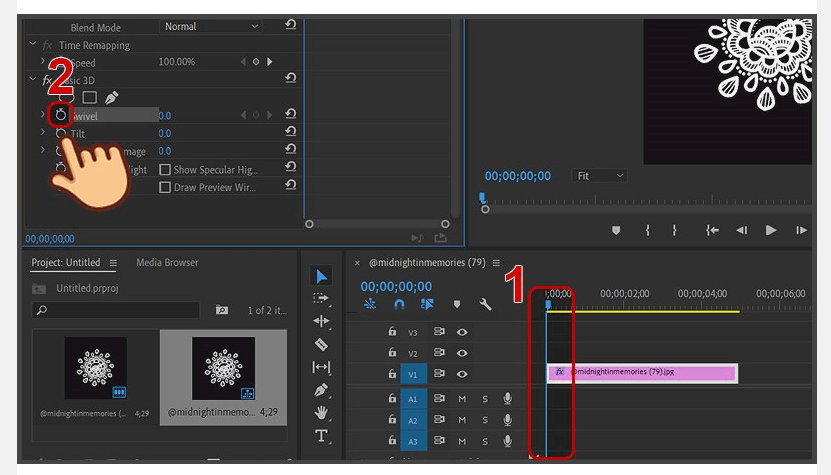The height and width of the screenshot is (475, 831).
Task: Enable Show Specular Highlight checkbox
Action: pyautogui.click(x=165, y=170)
